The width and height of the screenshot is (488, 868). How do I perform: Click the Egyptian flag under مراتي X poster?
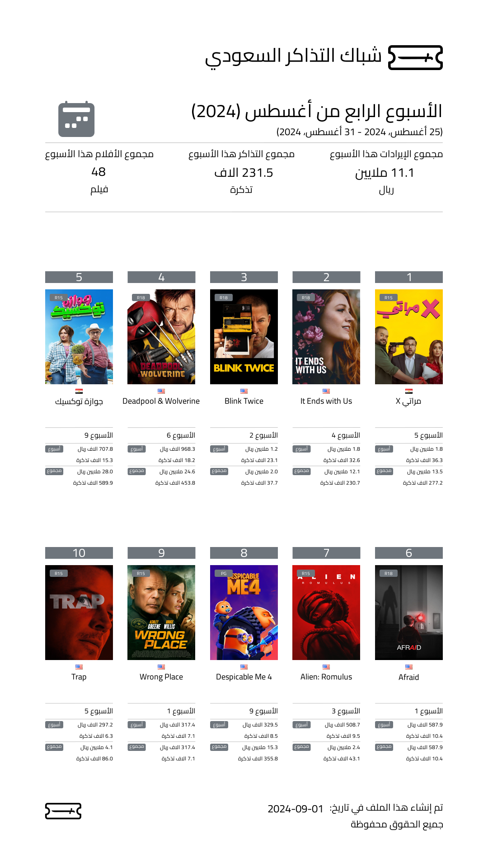(x=409, y=391)
